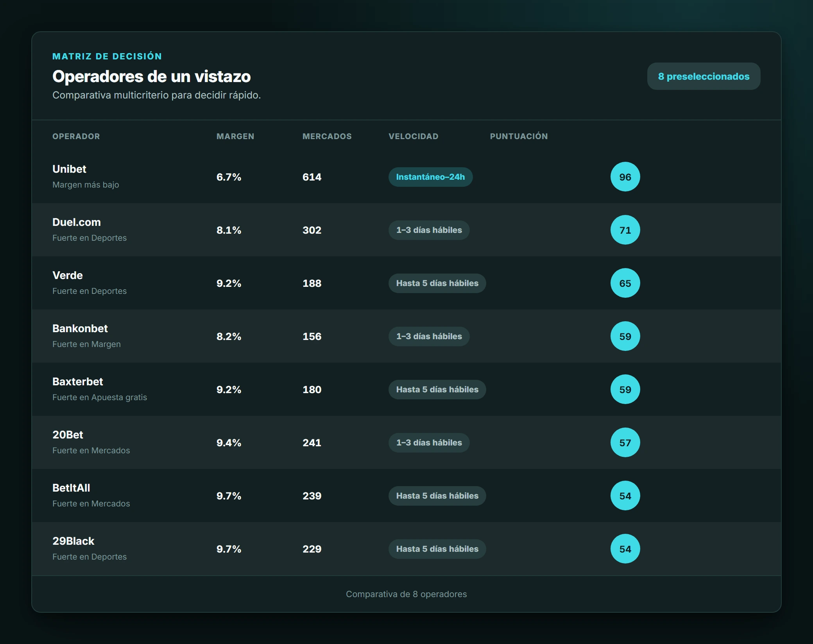This screenshot has width=813, height=644.
Task: Select Baxterbet's margin value 9.2%
Action: (x=229, y=390)
